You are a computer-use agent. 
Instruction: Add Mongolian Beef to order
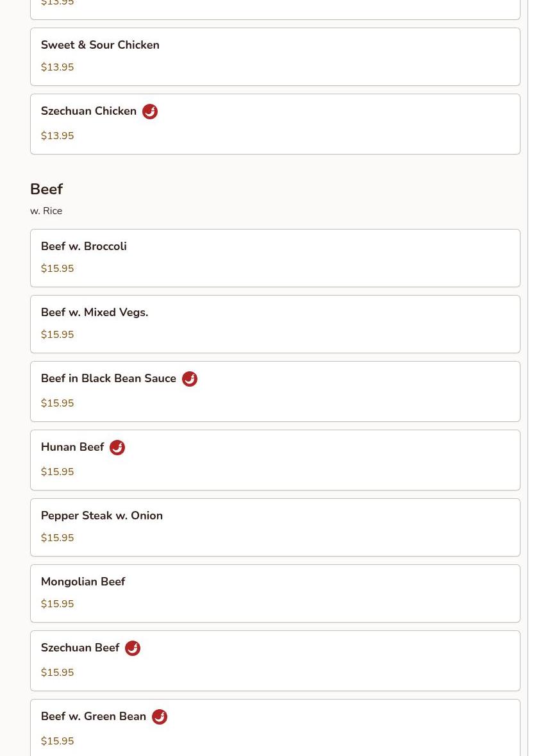[274, 593]
